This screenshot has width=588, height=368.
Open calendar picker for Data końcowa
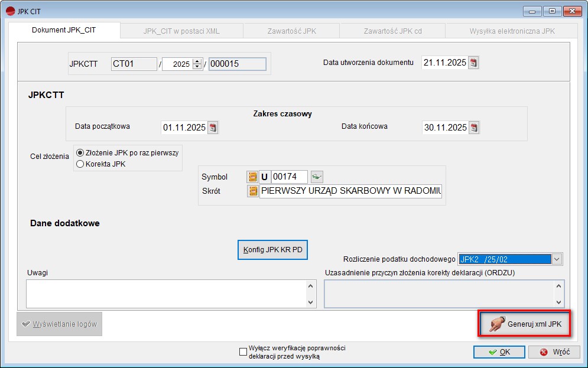coord(473,128)
